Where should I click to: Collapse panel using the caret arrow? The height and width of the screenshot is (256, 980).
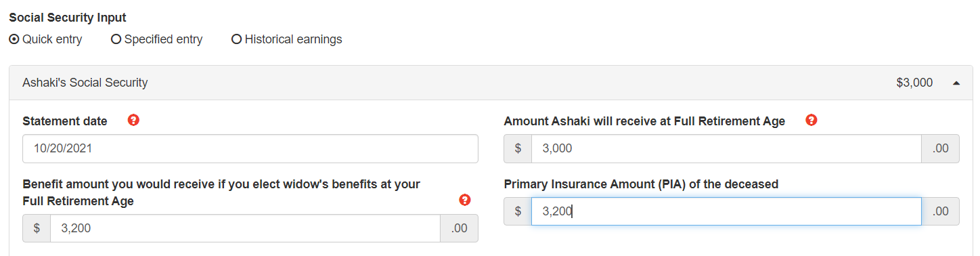coord(956,83)
